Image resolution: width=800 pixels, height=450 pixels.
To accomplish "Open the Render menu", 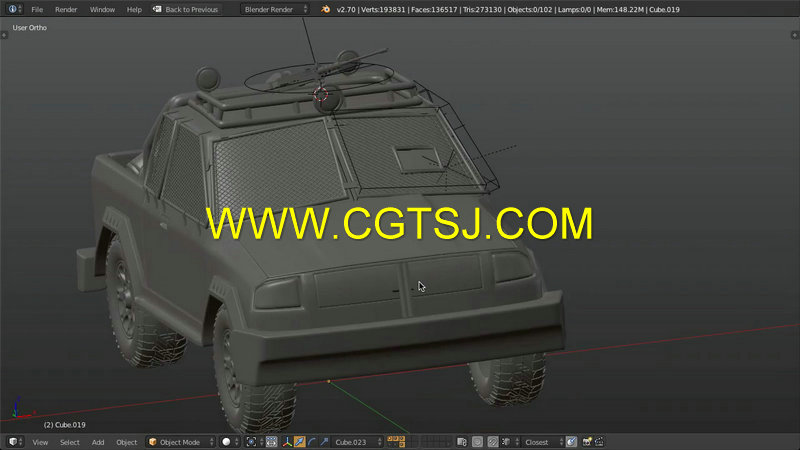I will [x=66, y=9].
